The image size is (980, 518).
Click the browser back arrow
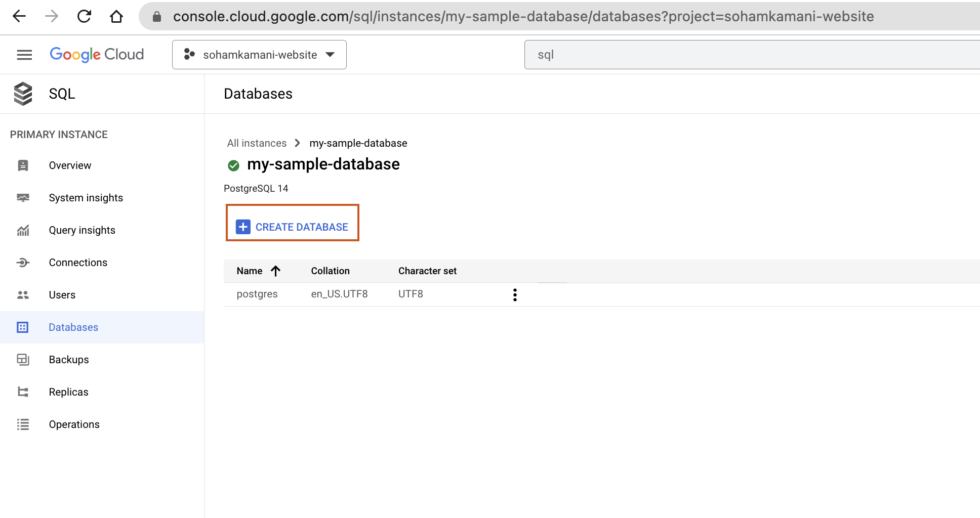(x=19, y=17)
